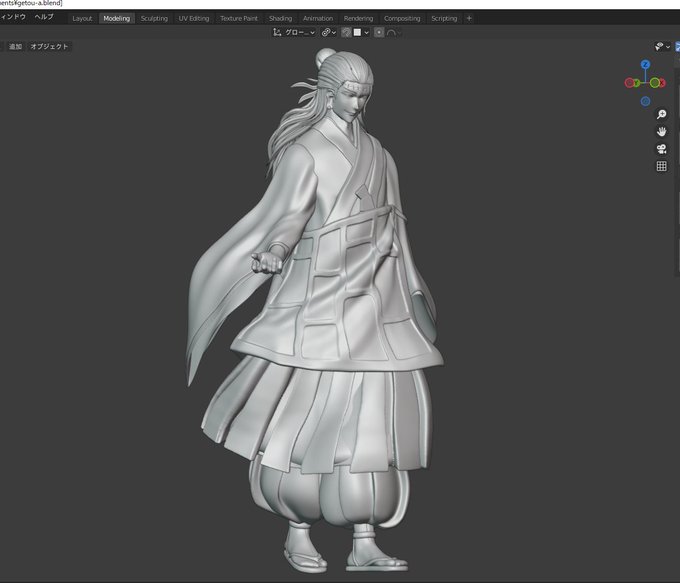This screenshot has width=680, height=583.
Task: Switch to the UV Editing workspace
Action: coord(193,18)
